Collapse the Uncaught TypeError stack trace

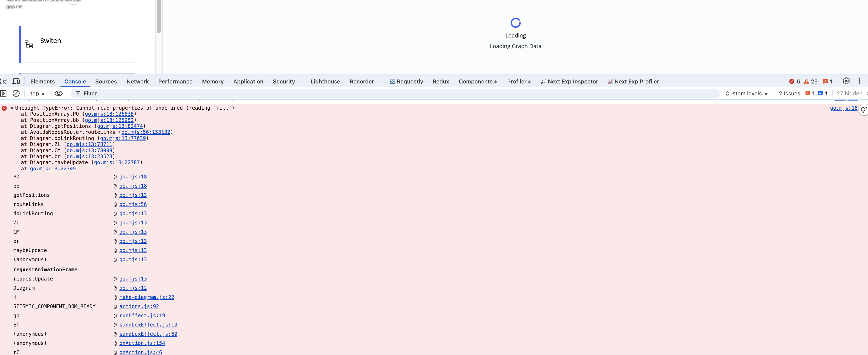pos(12,108)
